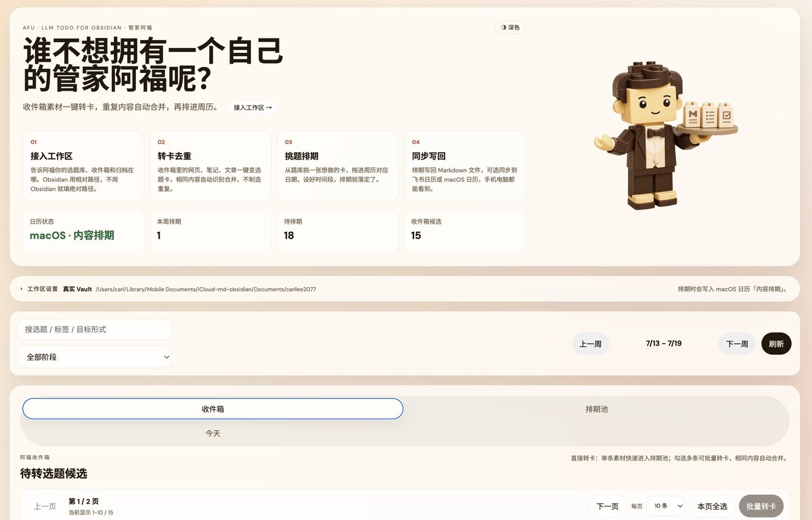Click the vault path /Users/carl/Library text
Image resolution: width=812 pixels, height=520 pixels.
(x=206, y=289)
